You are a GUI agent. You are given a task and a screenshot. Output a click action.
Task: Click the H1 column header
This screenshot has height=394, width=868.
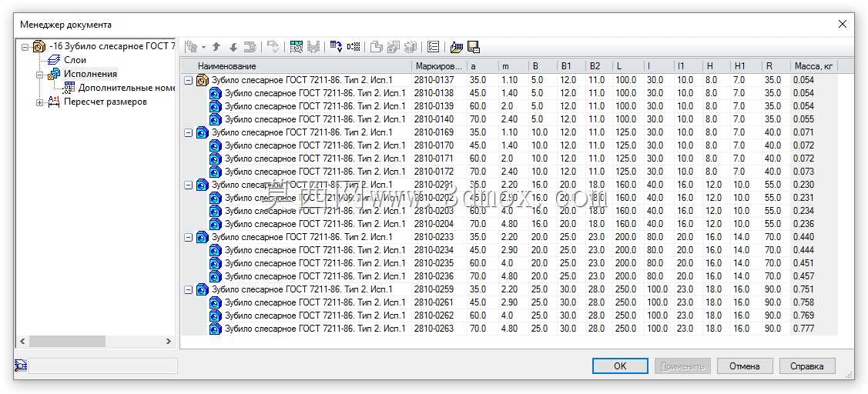746,66
